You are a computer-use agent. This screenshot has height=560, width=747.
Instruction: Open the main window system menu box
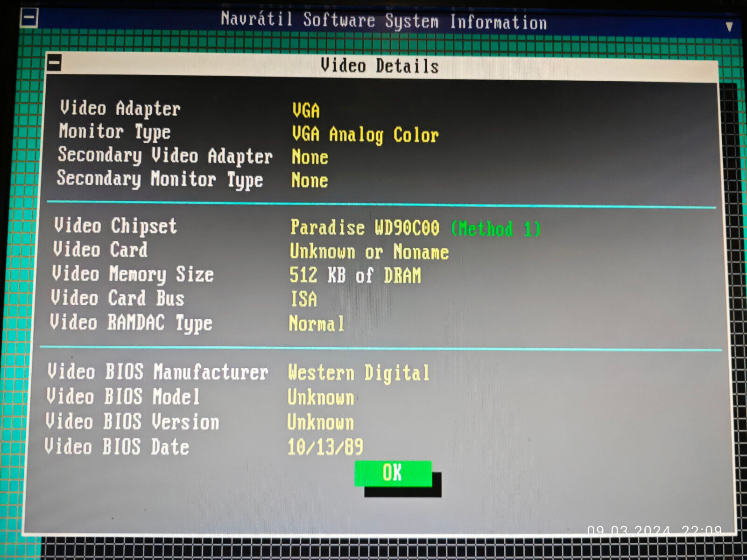(29, 19)
